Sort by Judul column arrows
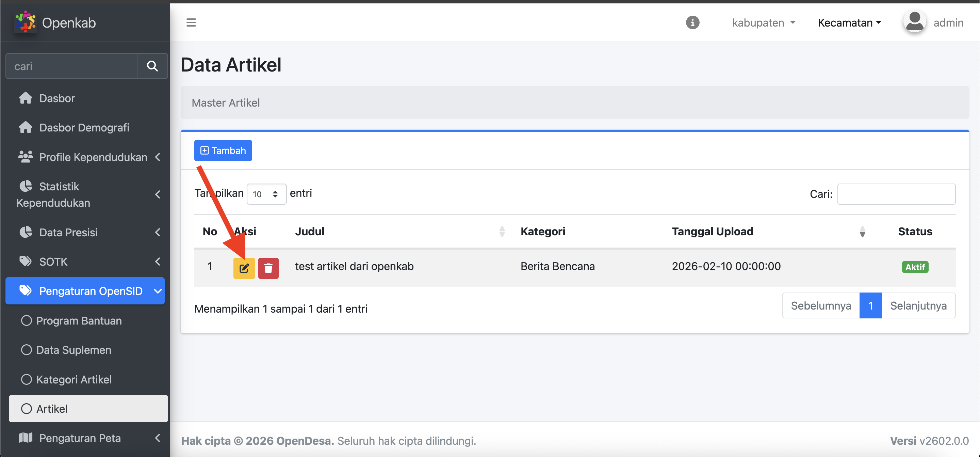Viewport: 980px width, 457px height. pos(502,231)
